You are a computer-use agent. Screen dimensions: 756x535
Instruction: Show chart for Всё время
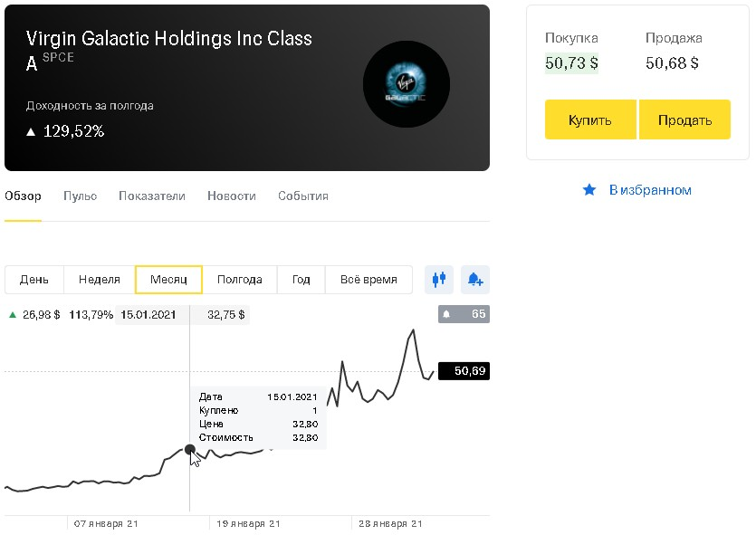[x=368, y=280]
